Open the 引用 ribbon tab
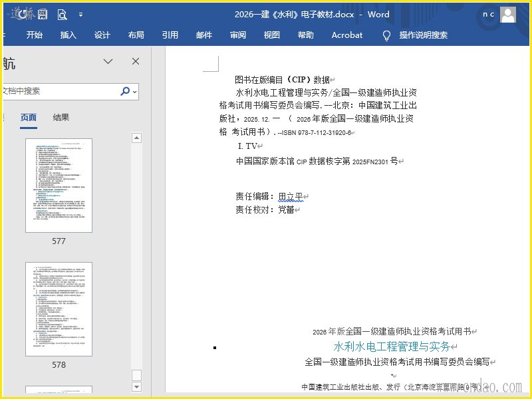The height and width of the screenshot is (399, 532). [x=170, y=35]
